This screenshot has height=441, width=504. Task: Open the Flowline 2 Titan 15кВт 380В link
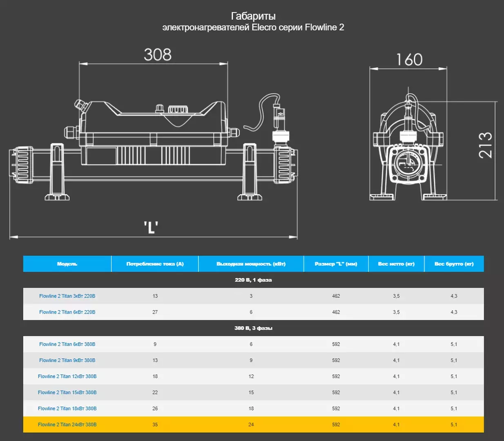pos(67,392)
